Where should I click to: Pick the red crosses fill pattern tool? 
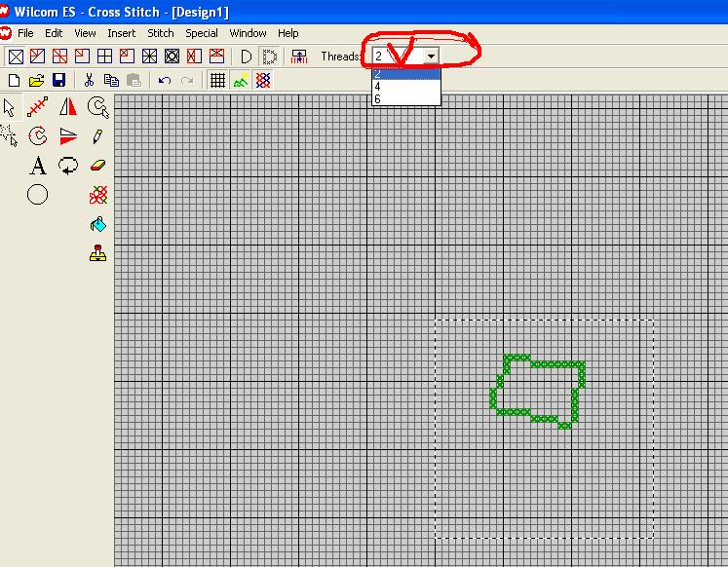pyautogui.click(x=98, y=195)
